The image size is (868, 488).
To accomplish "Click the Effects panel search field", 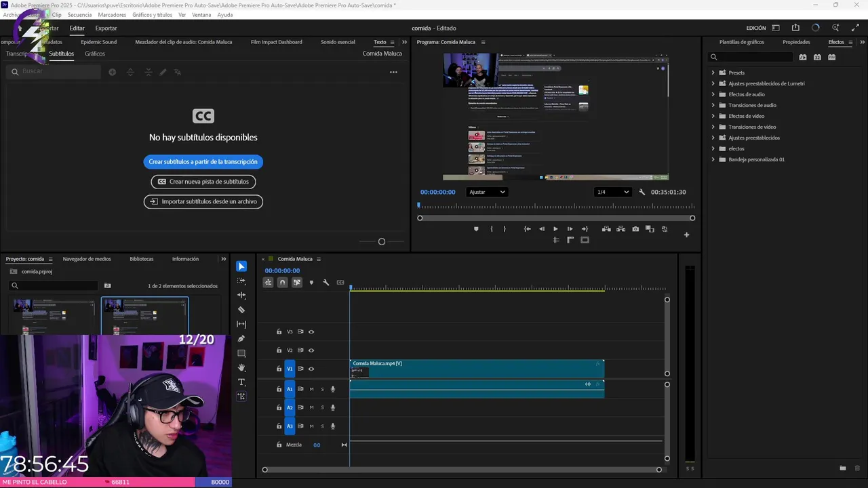I will 750,57.
